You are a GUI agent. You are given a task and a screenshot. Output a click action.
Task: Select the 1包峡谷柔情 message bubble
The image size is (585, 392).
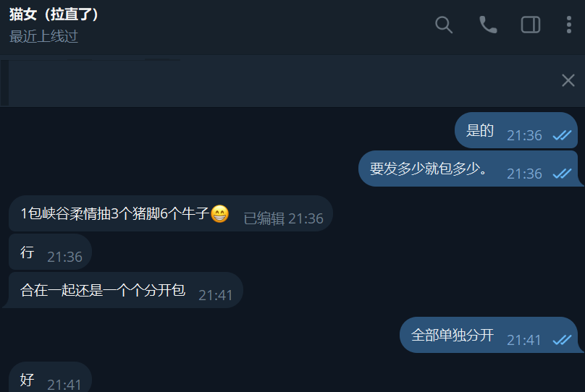click(170, 213)
